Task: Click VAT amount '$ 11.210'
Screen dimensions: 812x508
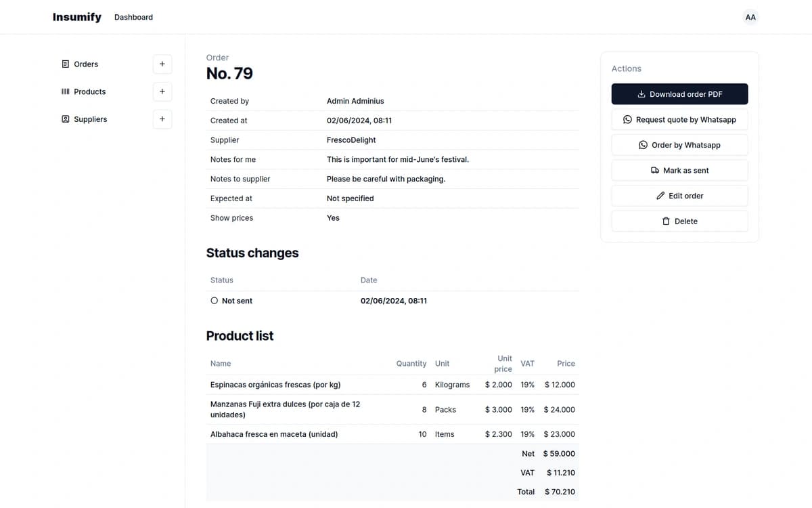Action: coord(561,473)
